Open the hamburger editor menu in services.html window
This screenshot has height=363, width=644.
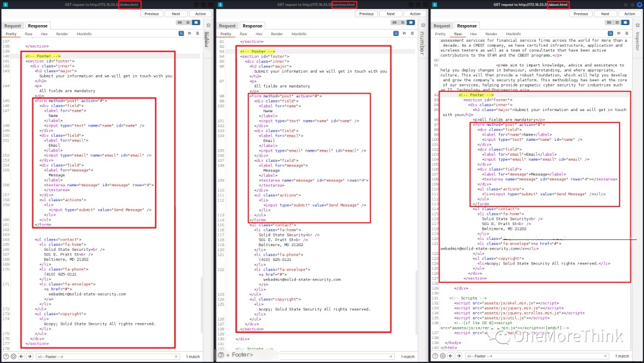click(413, 33)
